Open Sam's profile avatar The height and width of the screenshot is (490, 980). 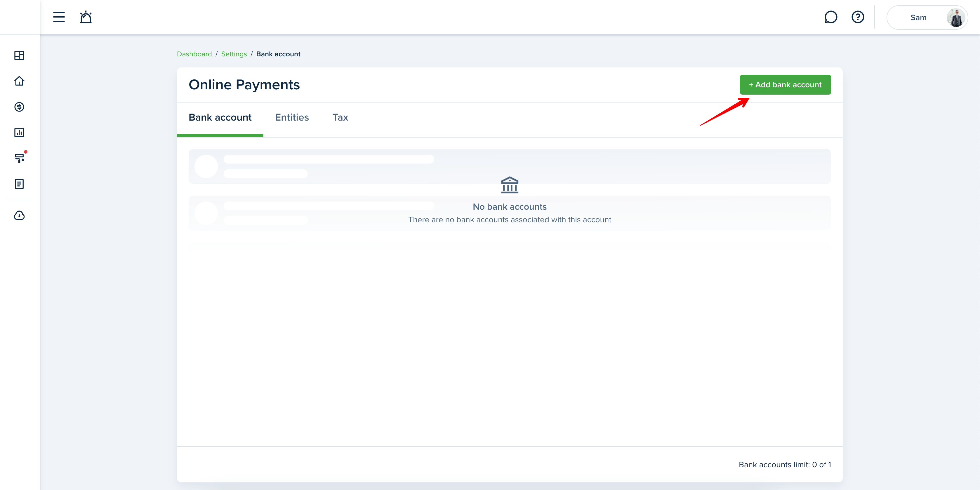956,18
